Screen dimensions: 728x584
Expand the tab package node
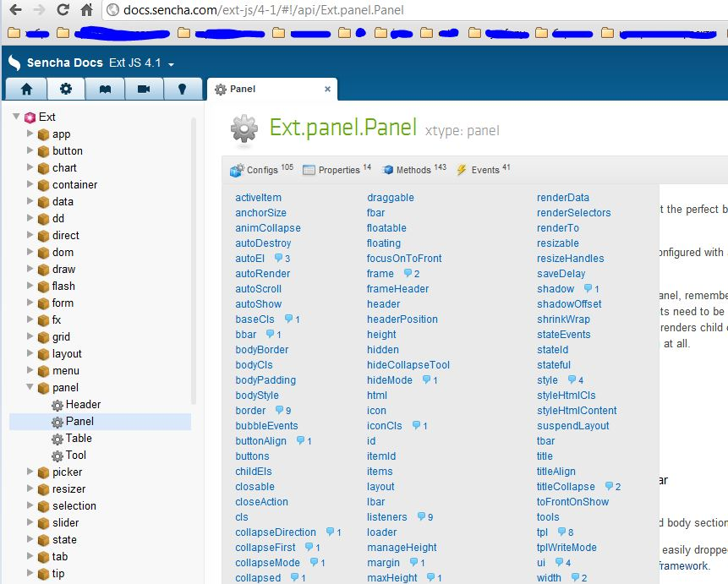click(30, 555)
